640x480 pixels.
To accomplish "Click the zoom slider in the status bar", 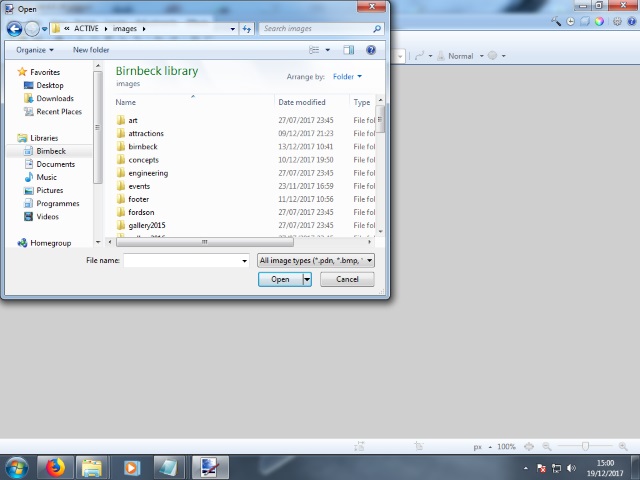I will click(x=585, y=446).
